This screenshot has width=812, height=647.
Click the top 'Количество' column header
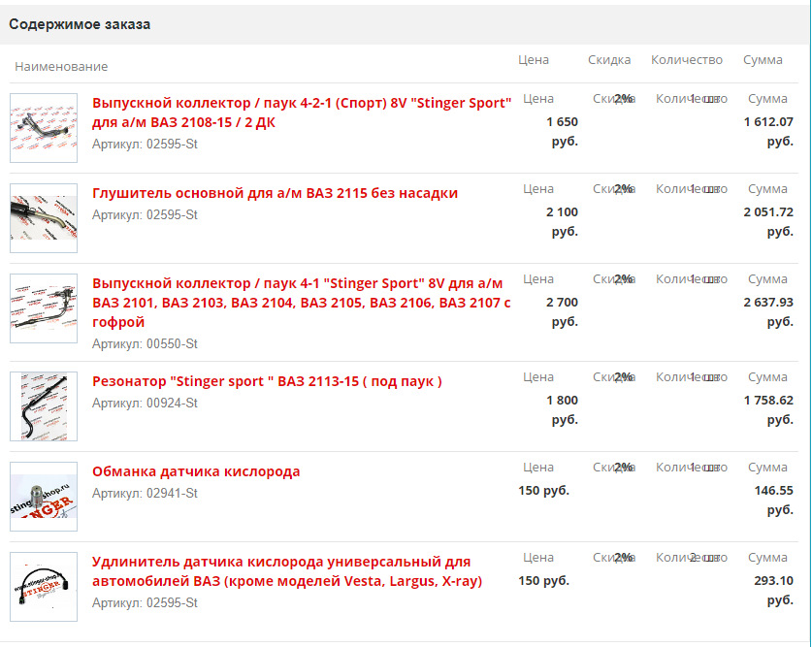[x=687, y=59]
